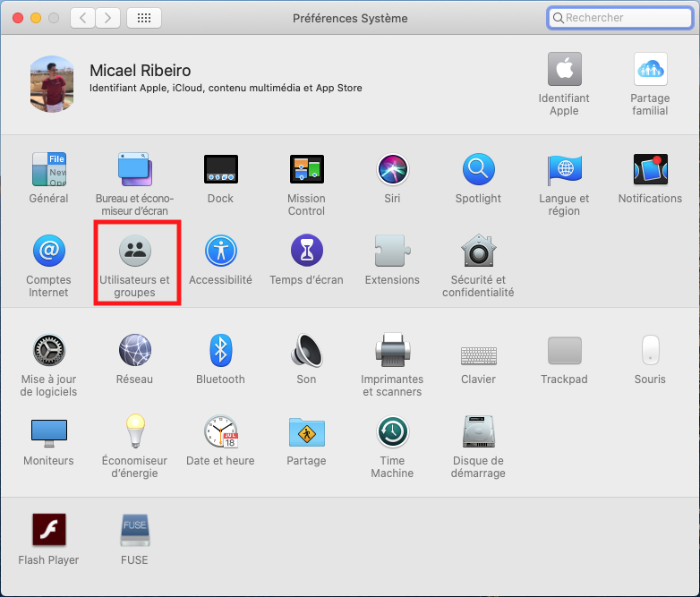The height and width of the screenshot is (597, 700).
Task: Show all preferences with grid button
Action: 144,18
